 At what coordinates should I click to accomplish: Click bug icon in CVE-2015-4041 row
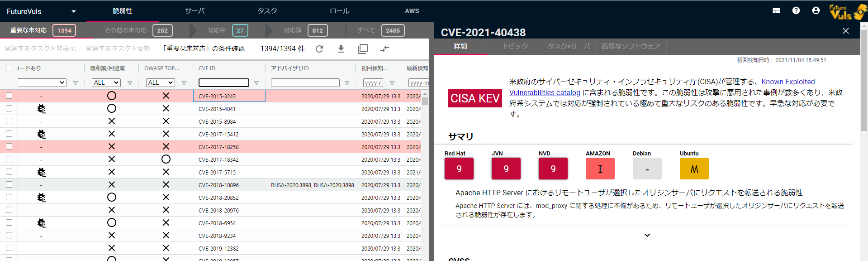[41, 109]
